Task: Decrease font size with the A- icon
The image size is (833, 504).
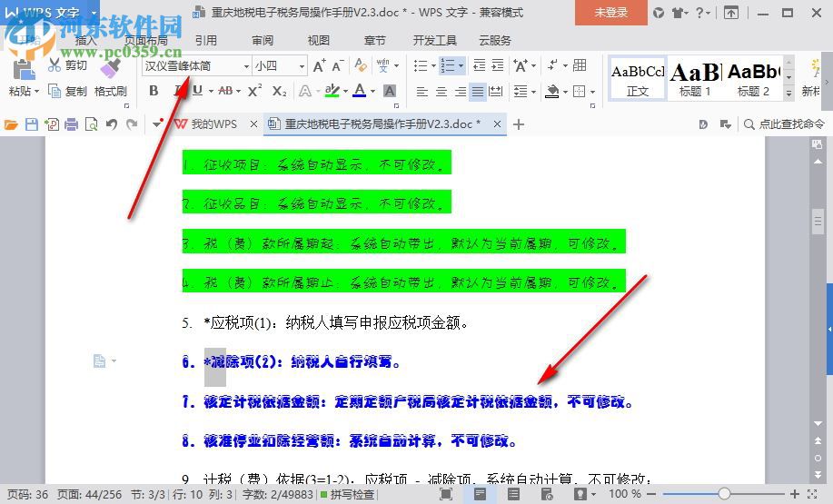Action: click(338, 66)
